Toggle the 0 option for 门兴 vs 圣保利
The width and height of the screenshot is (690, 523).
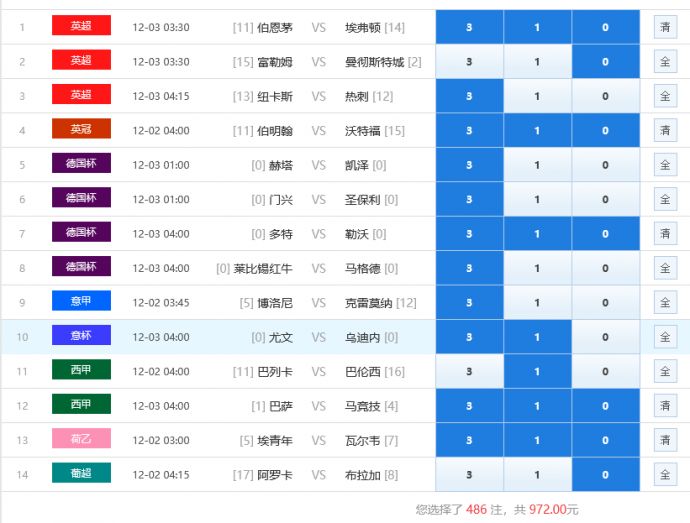605,199
